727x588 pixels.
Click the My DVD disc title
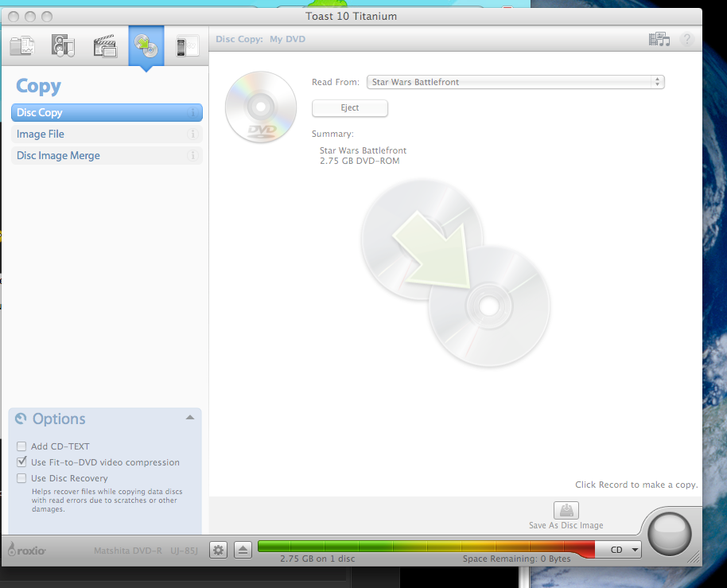click(x=287, y=39)
